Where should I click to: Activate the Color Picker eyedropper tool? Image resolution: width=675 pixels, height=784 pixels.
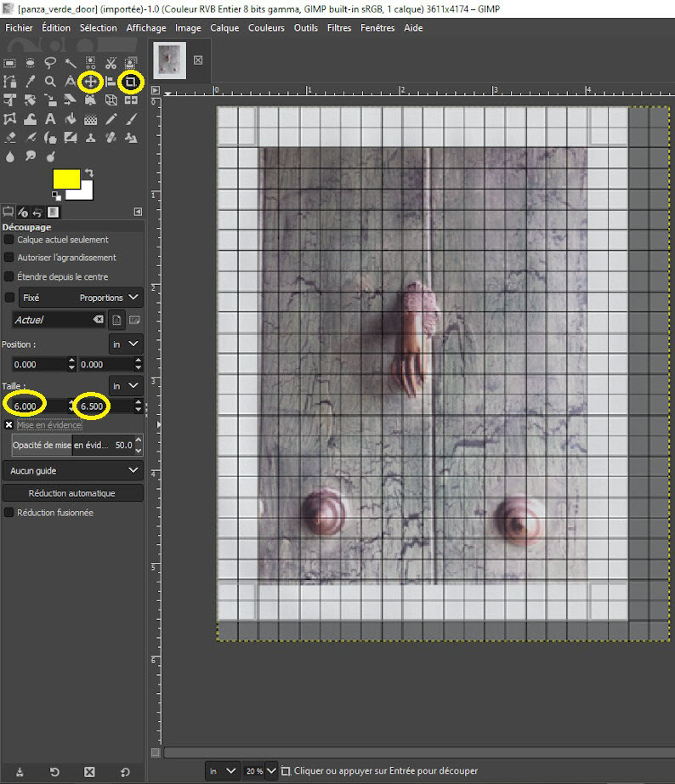tap(30, 82)
